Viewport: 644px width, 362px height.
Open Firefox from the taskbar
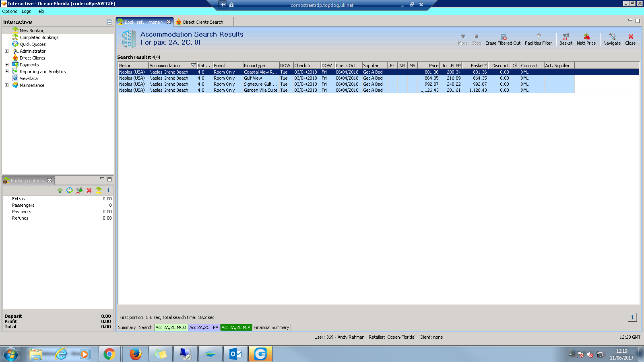[135, 354]
